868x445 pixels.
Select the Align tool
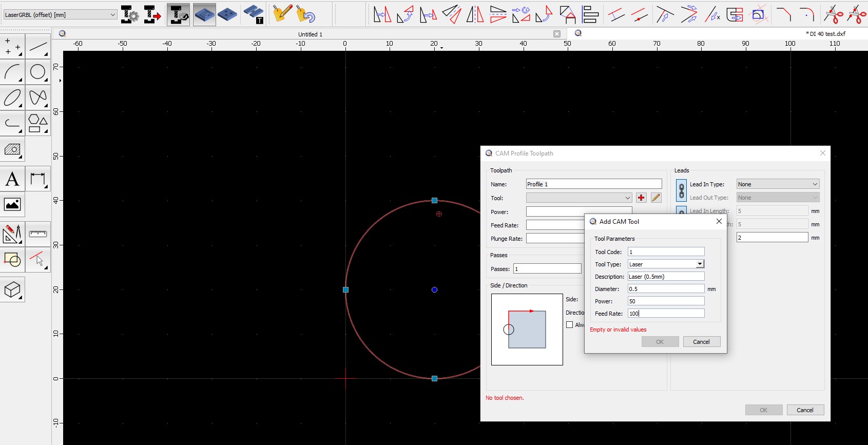pyautogui.click(x=591, y=14)
